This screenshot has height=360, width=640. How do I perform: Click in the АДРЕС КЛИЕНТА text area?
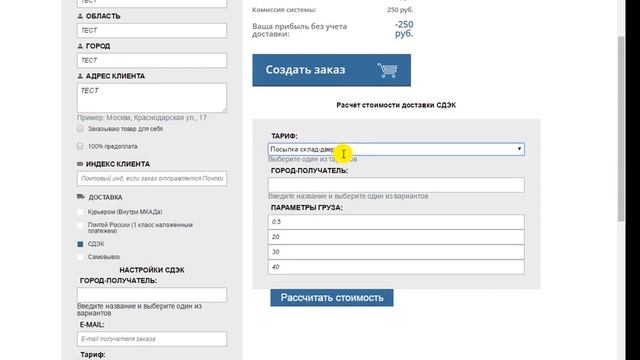(x=152, y=98)
